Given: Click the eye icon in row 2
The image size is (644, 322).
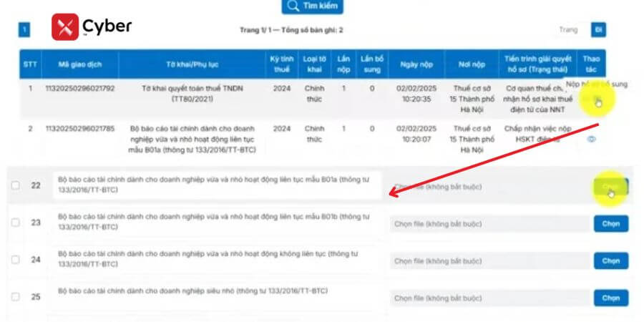Looking at the screenshot, I should 591,140.
